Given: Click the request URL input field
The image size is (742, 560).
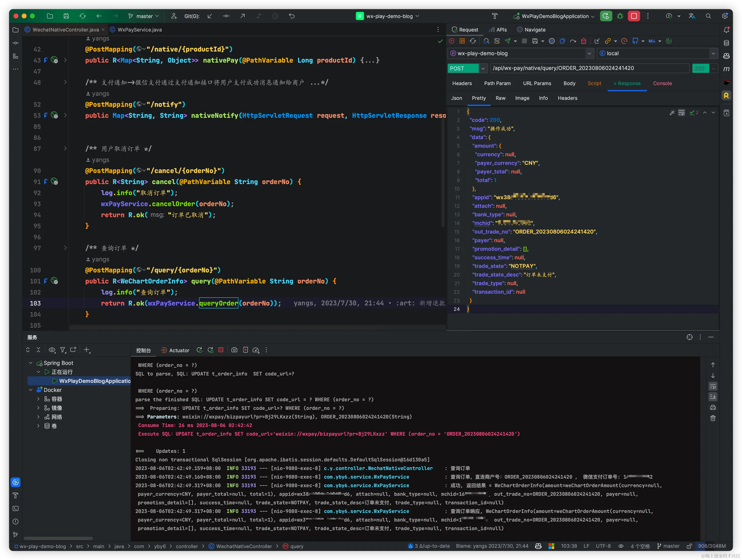Looking at the screenshot, I should [589, 68].
